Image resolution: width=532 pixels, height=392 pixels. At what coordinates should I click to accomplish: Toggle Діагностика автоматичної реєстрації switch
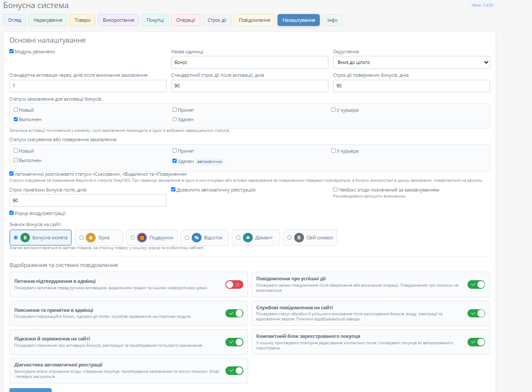point(234,371)
